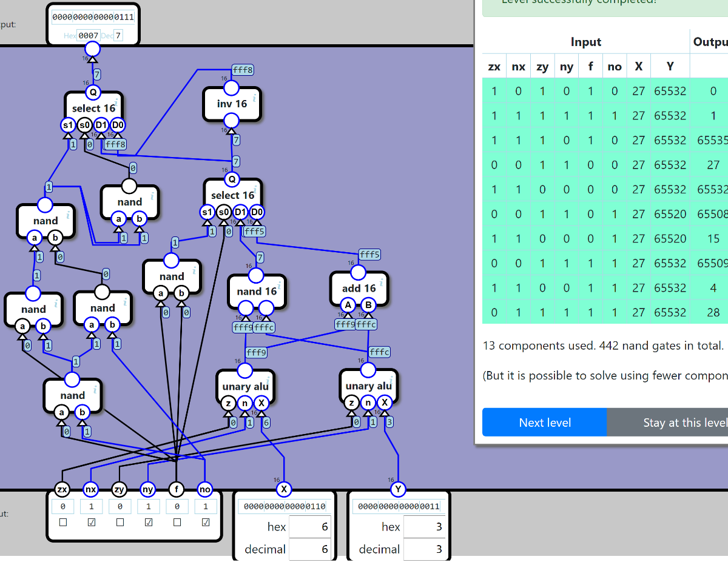
Task: Click the zx bit value field
Action: coord(63,506)
